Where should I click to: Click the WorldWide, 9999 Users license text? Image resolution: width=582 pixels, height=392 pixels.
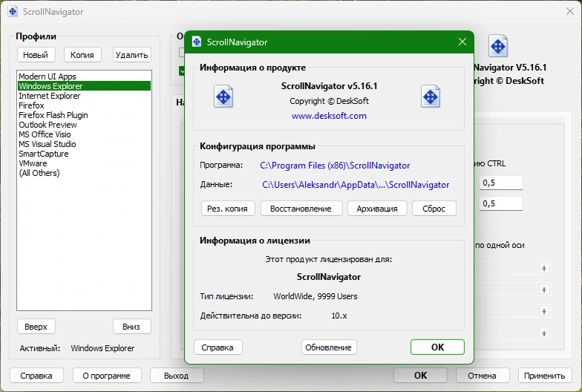click(x=315, y=296)
